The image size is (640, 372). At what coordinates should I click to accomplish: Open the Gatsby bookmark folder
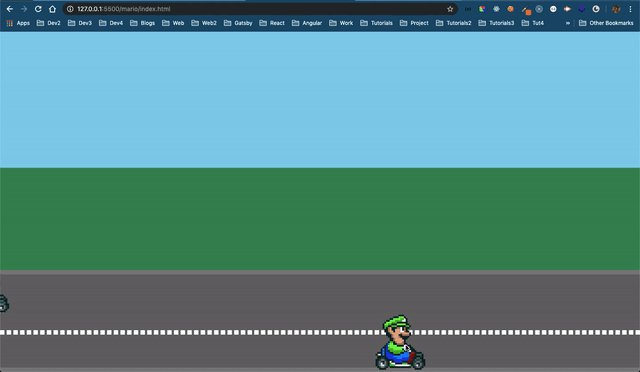(x=238, y=23)
